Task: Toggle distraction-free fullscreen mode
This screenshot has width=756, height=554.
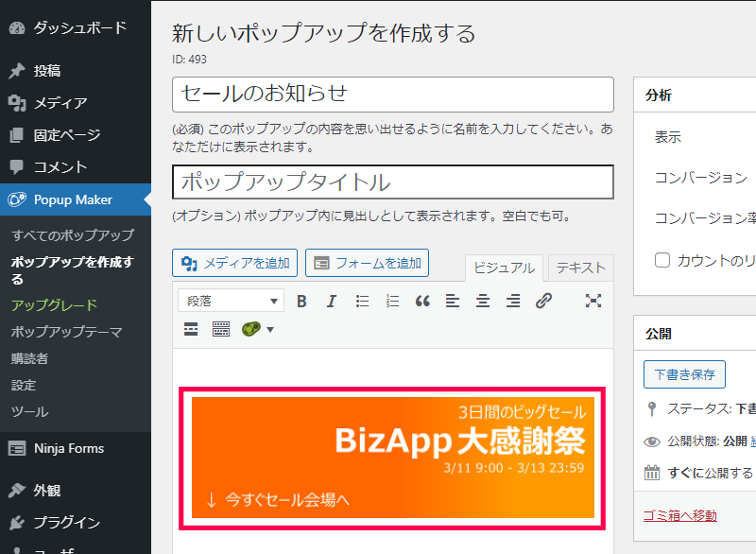Action: pos(593,302)
